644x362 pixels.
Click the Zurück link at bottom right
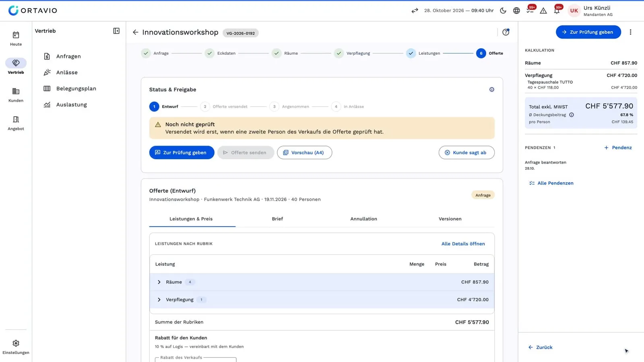tap(540, 347)
